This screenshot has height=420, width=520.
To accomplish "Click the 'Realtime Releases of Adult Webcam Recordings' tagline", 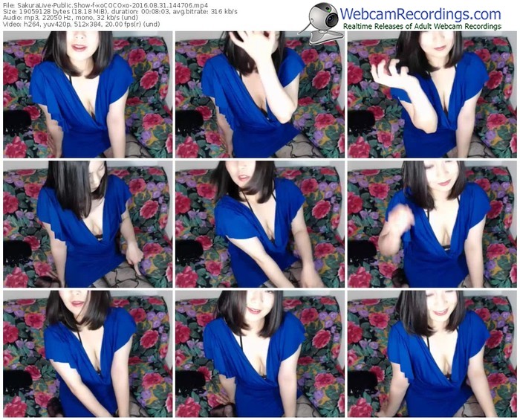I will tap(422, 26).
